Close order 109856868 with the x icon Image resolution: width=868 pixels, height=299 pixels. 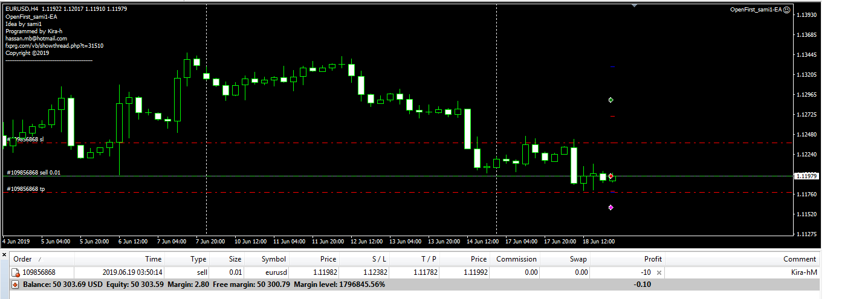coord(659,272)
